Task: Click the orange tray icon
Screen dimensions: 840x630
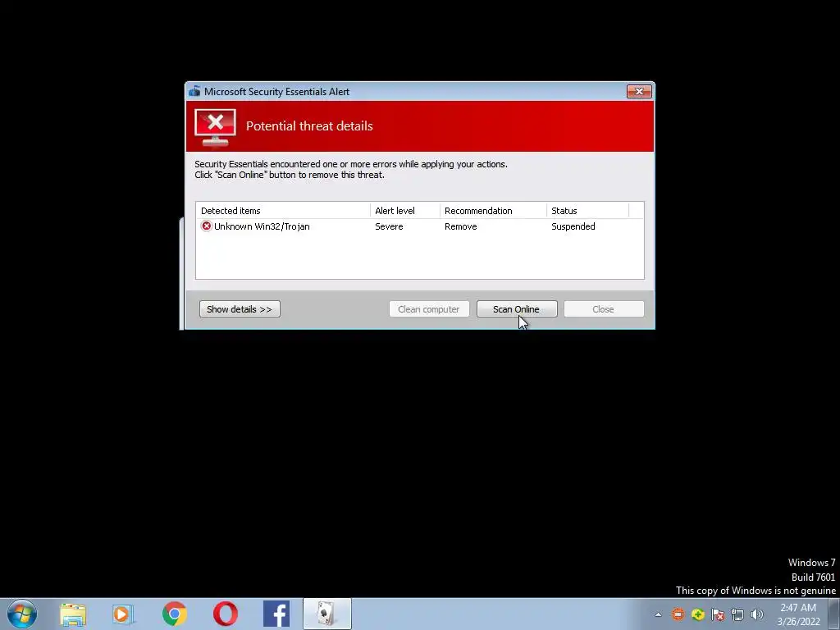Action: 678,614
